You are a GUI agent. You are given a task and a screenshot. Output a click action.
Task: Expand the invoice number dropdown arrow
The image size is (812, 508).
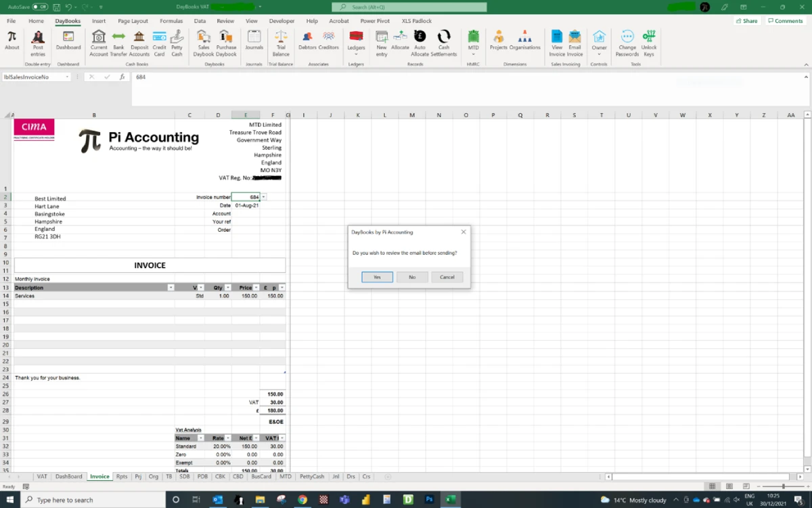[263, 197]
